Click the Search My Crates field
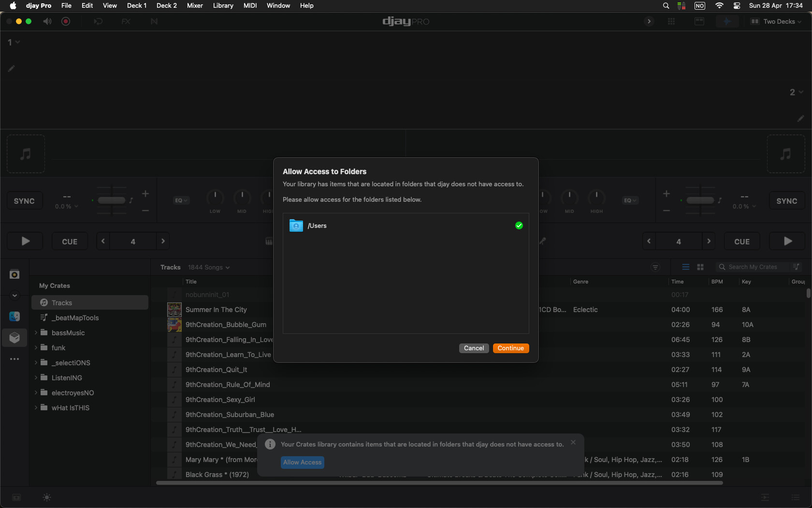Screen dimensions: 812x508 point(754,267)
